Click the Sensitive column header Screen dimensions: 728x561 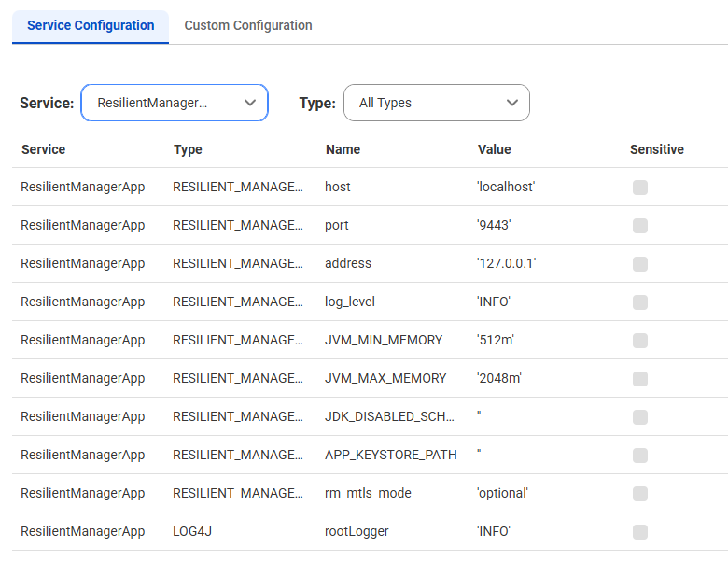[x=657, y=149]
